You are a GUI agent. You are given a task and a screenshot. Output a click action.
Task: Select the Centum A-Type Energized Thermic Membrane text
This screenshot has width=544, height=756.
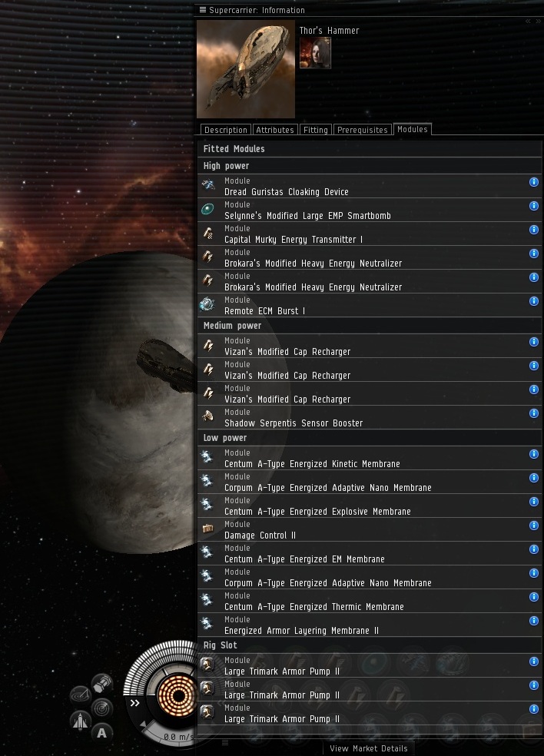tap(314, 606)
